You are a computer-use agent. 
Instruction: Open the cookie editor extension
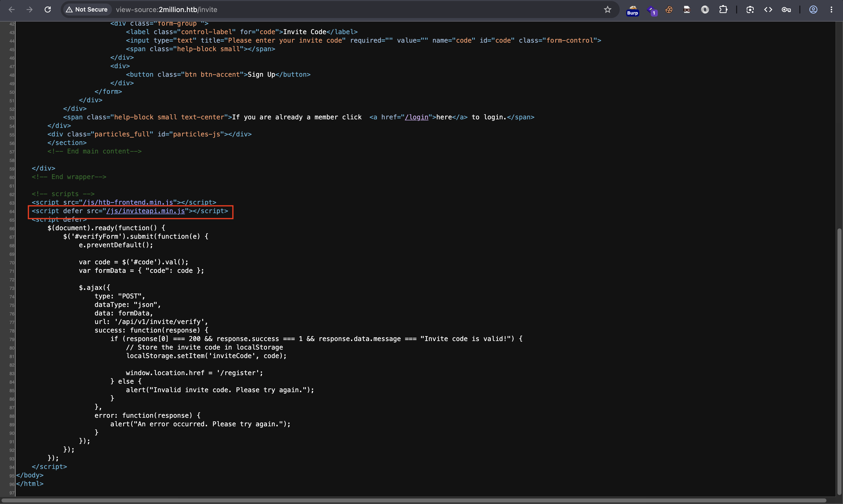click(669, 10)
